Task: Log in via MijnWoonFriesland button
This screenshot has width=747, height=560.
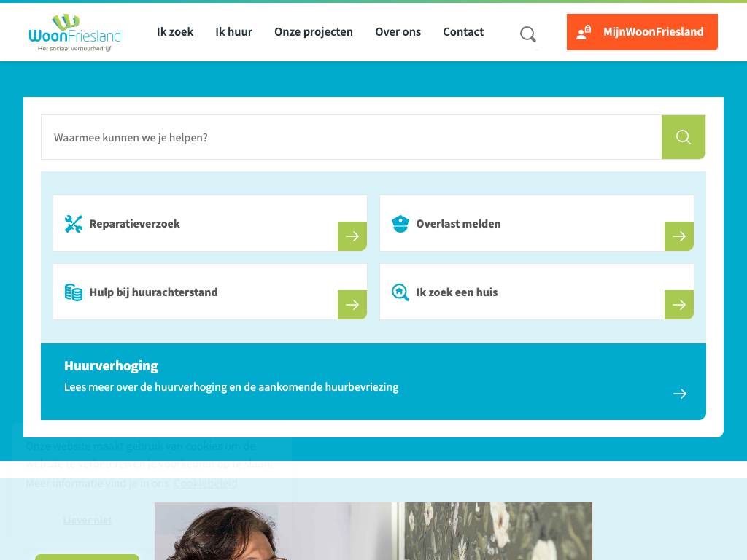Action: (642, 32)
